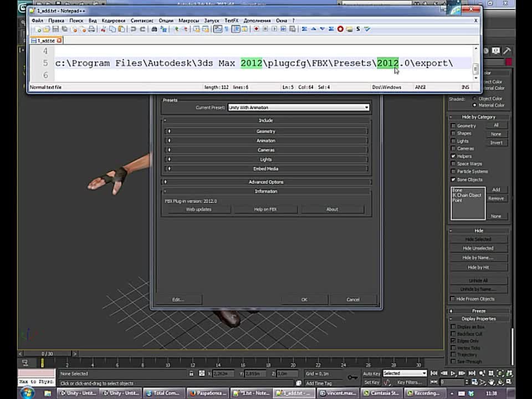The width and height of the screenshot is (532, 399).
Task: Select the 1_add.txt document tab
Action: click(47, 40)
